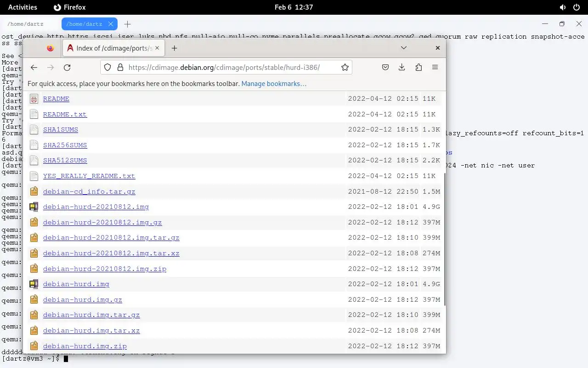This screenshot has width=588, height=368.
Task: Click the icon beside SHA1SUMS
Action: click(x=34, y=130)
